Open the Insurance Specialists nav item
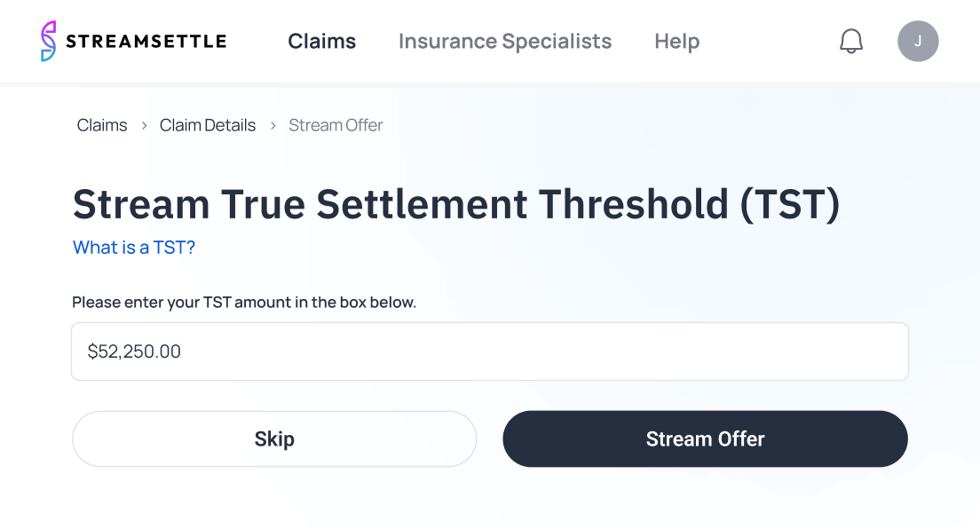 tap(504, 41)
